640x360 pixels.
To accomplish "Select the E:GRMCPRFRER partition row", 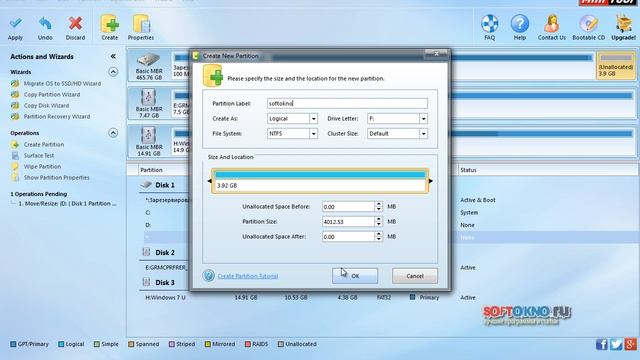I will 166,268.
